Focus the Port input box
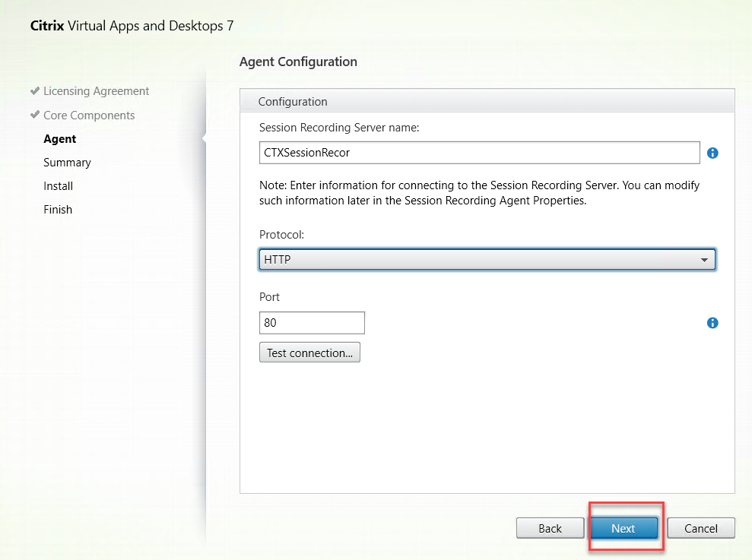752x560 pixels. 312,323
